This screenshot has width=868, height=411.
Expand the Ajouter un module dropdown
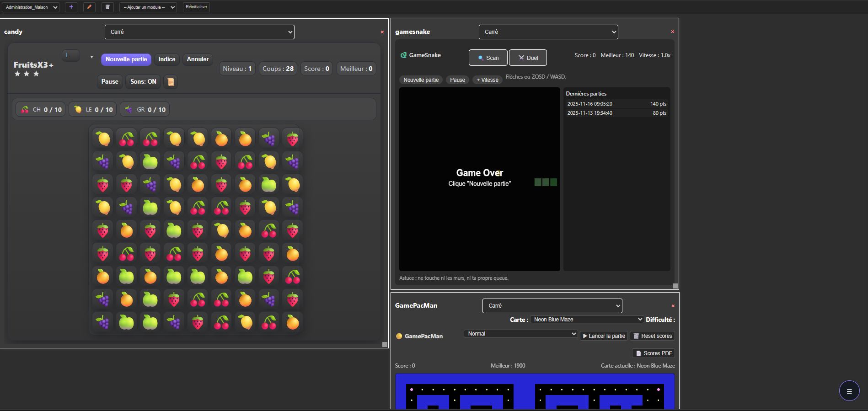148,7
